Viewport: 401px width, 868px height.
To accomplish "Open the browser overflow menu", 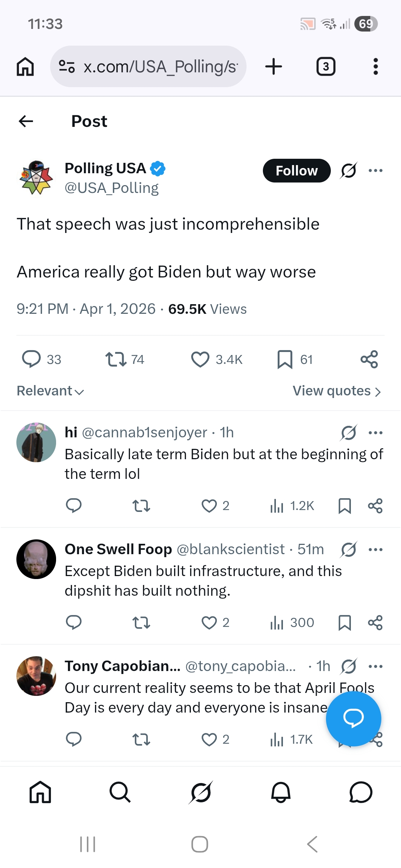I will pos(375,66).
